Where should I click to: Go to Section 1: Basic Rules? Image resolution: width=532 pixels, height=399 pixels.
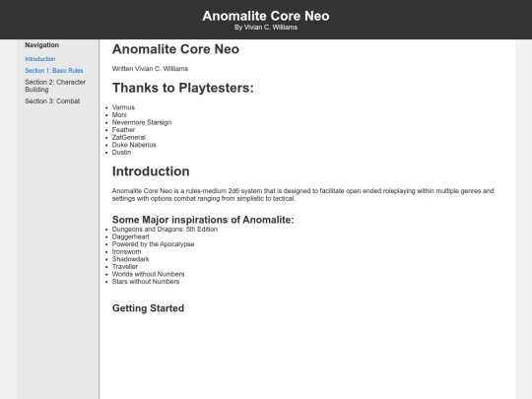54,71
